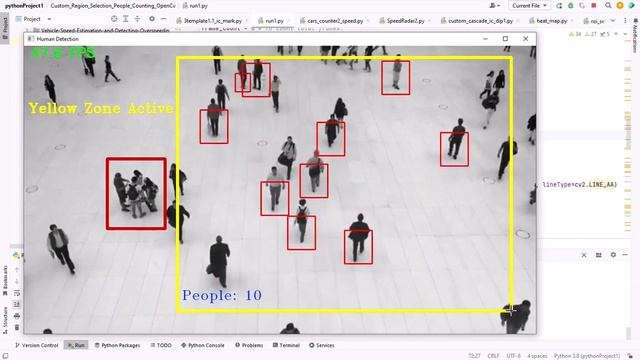Open the TODO tool window
The height and width of the screenshot is (360, 640).
tap(161, 345)
